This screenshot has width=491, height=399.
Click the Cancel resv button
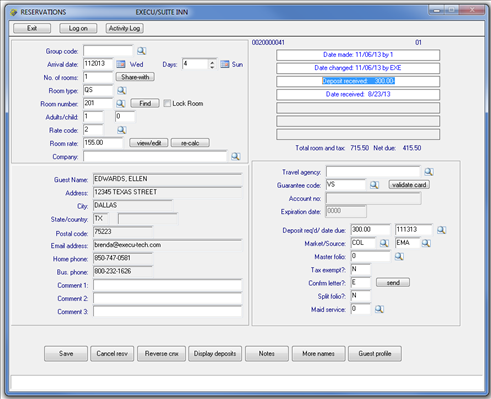coord(112,354)
